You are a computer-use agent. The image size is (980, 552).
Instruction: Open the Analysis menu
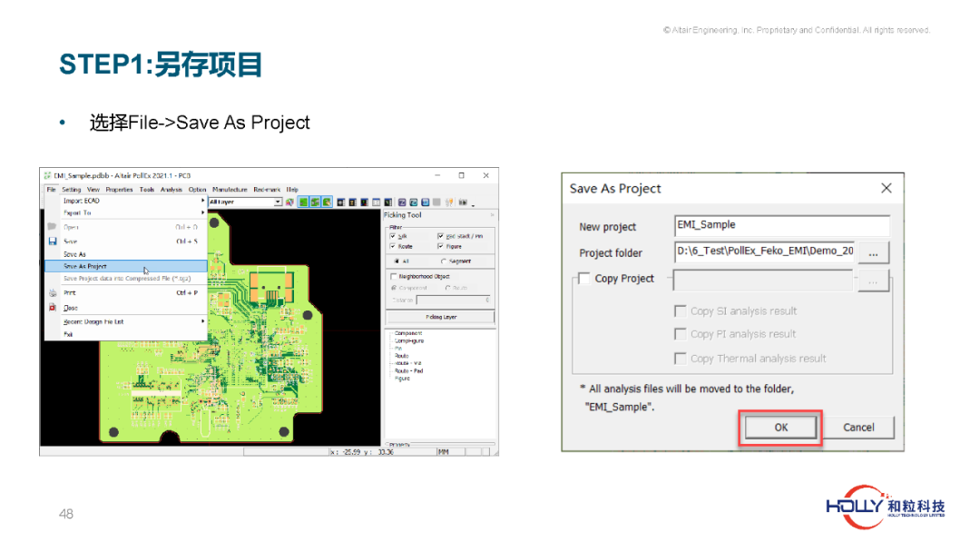[x=171, y=190]
